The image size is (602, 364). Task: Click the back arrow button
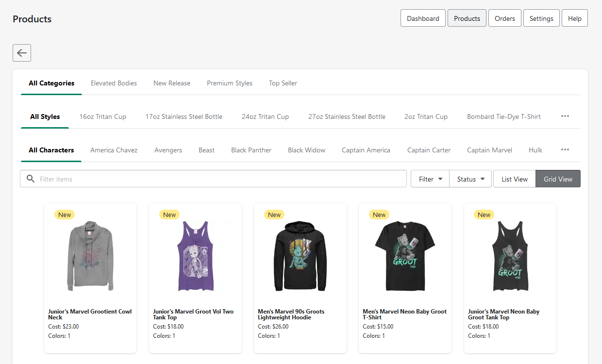pyautogui.click(x=22, y=53)
